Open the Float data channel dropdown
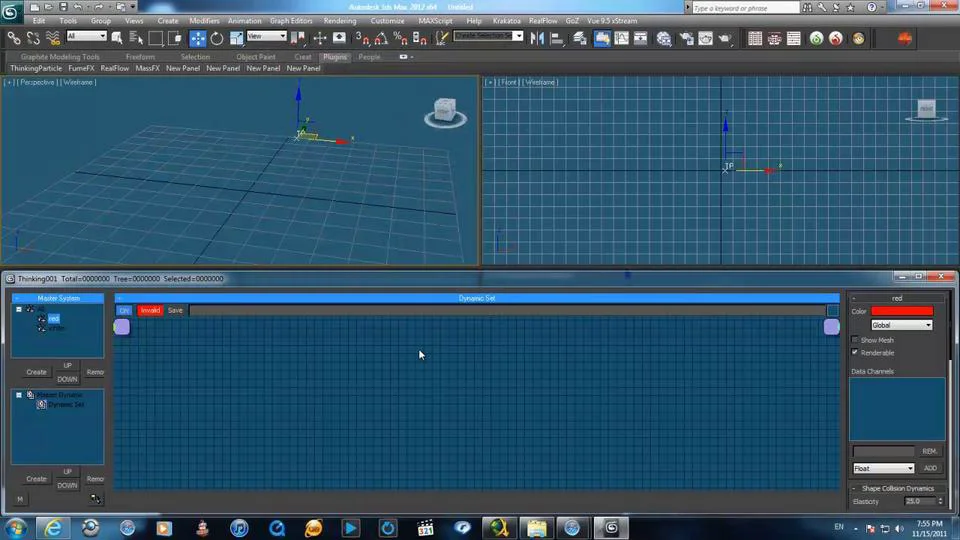960x540 pixels. click(883, 468)
